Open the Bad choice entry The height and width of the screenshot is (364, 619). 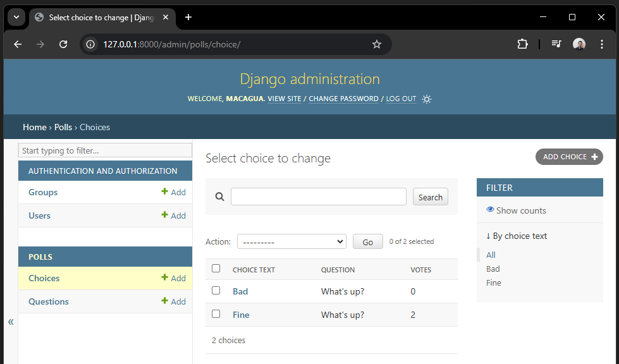[240, 291]
